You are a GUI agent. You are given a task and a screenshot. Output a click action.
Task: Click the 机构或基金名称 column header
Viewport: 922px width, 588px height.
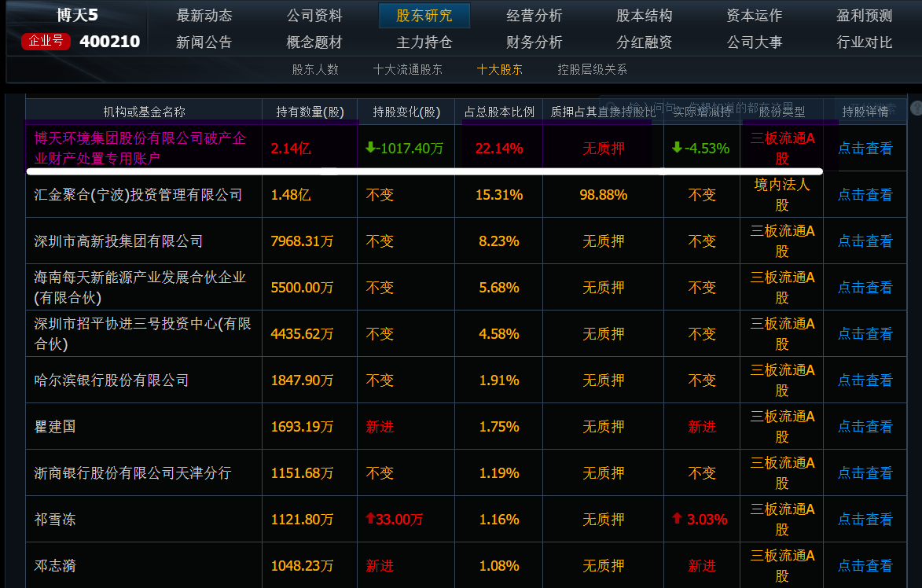(144, 112)
